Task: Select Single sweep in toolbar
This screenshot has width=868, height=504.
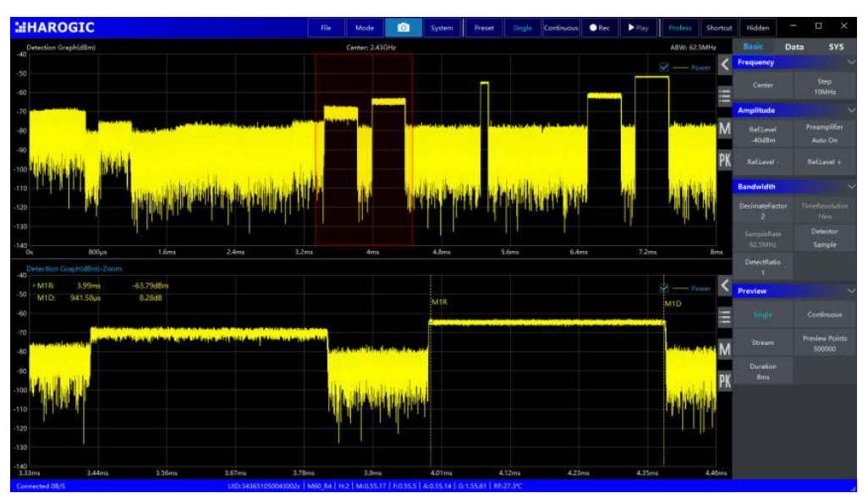Action: [522, 28]
